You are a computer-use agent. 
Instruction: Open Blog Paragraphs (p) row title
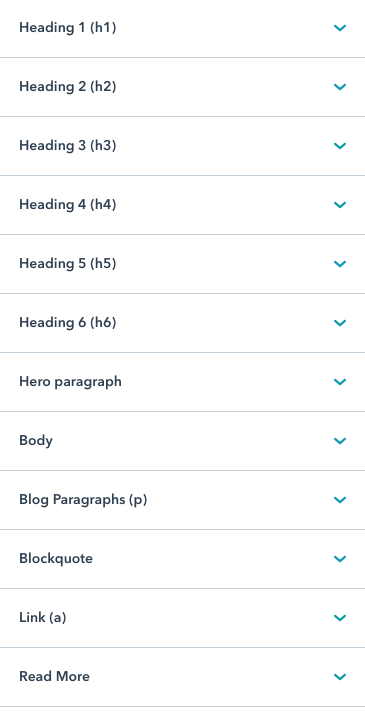(x=83, y=500)
